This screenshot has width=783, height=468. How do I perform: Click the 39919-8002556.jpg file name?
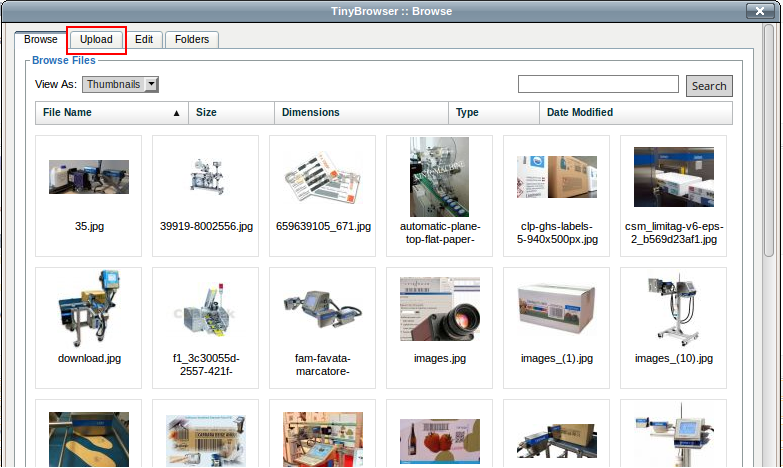pos(206,226)
